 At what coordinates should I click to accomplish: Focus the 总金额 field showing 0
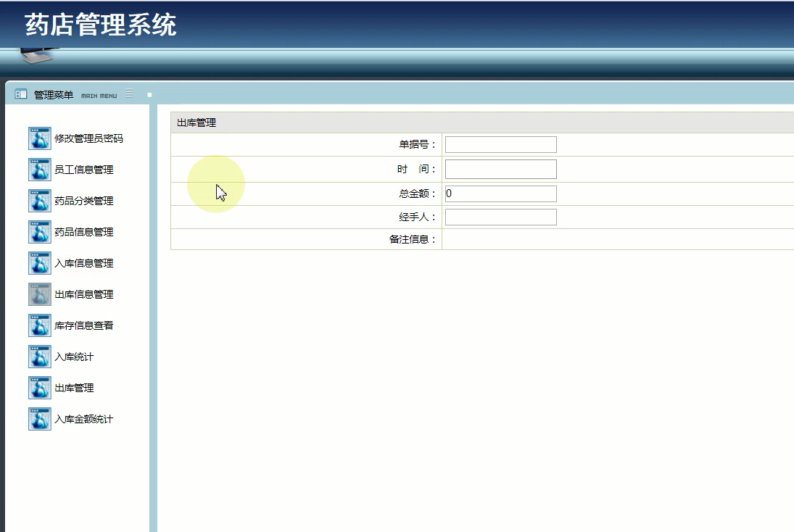tap(501, 194)
